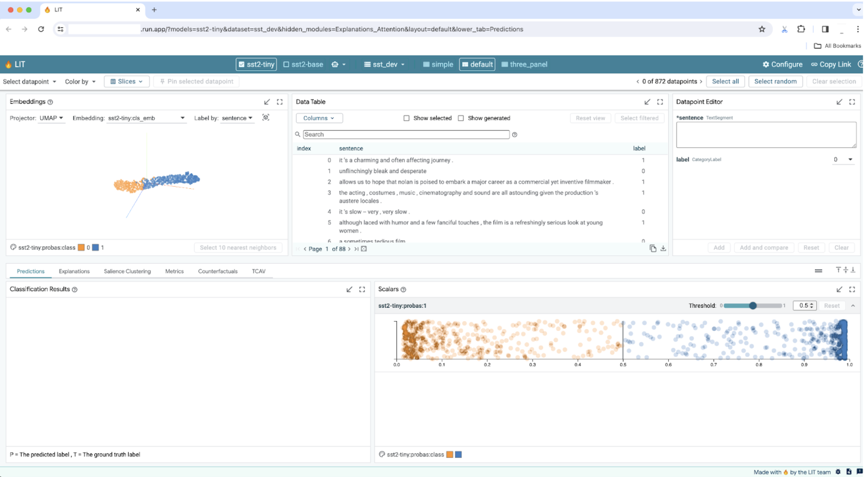The image size is (868, 477).
Task: Expand the Columns dropdown in Data Table
Action: point(319,118)
